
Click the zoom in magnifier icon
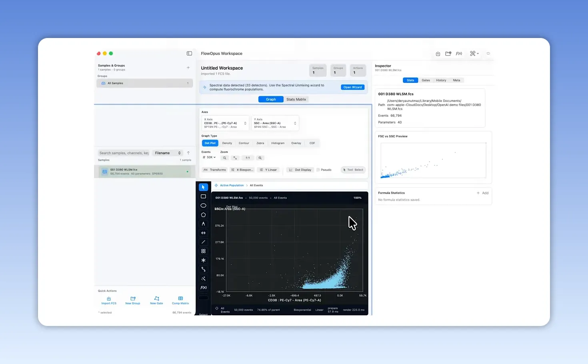pyautogui.click(x=260, y=158)
